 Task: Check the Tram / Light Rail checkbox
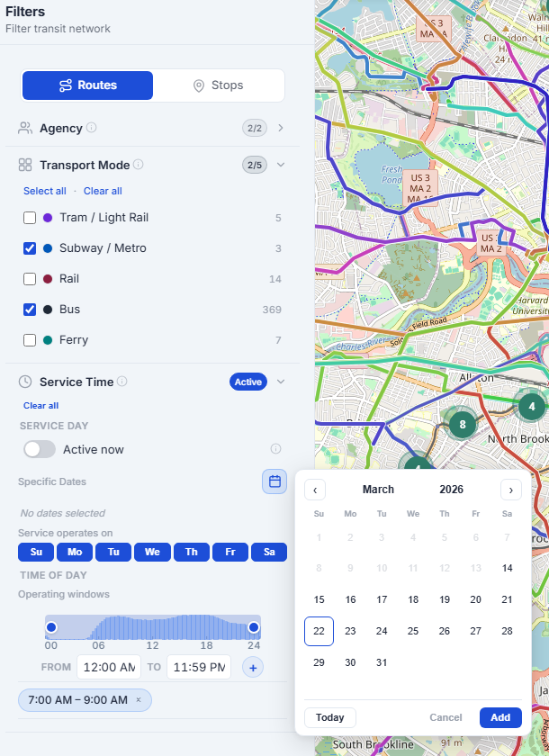point(30,218)
